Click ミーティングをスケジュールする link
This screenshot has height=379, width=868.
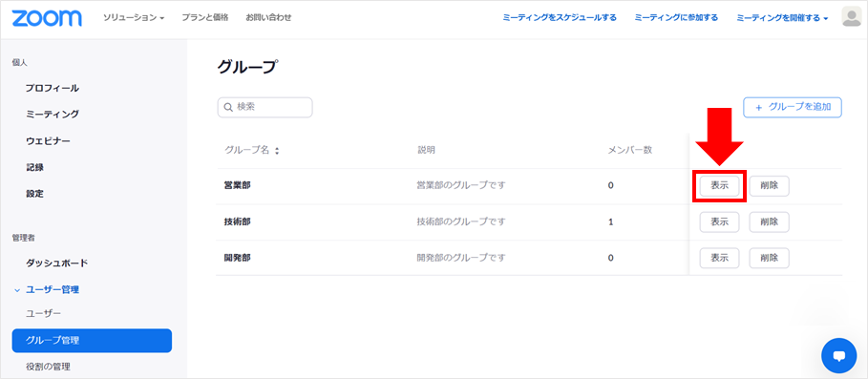tap(560, 18)
